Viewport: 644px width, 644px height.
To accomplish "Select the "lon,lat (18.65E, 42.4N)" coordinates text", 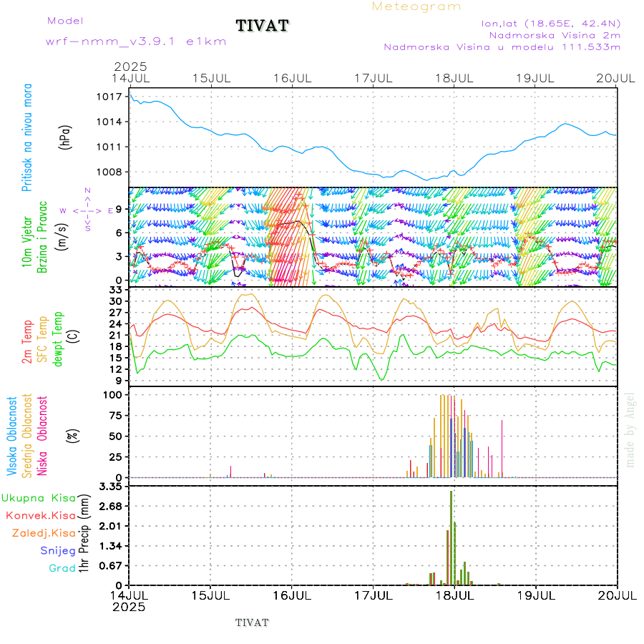I will 551,24.
